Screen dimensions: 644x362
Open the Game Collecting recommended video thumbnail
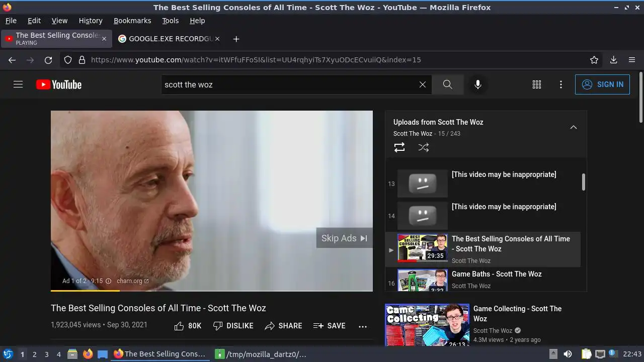[x=427, y=325]
